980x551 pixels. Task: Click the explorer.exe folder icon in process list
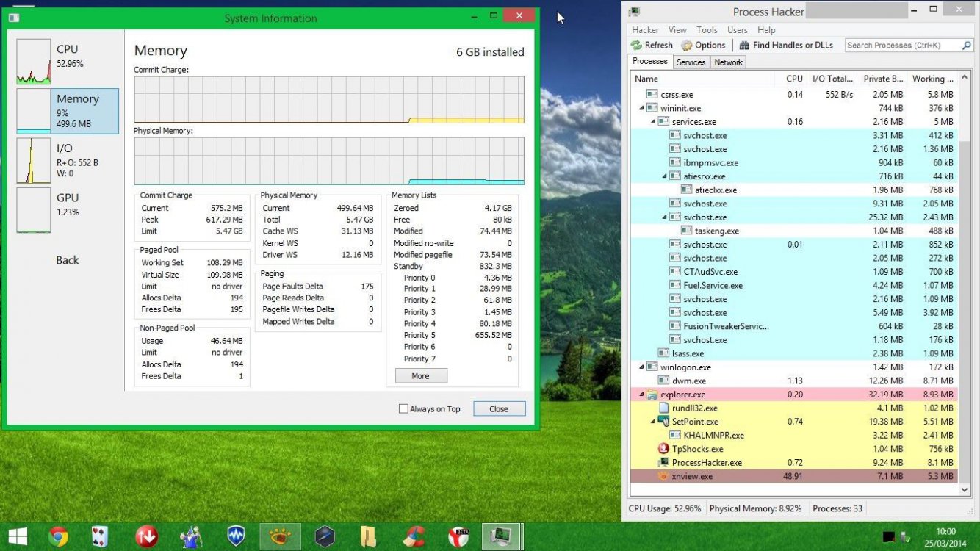pyautogui.click(x=652, y=395)
